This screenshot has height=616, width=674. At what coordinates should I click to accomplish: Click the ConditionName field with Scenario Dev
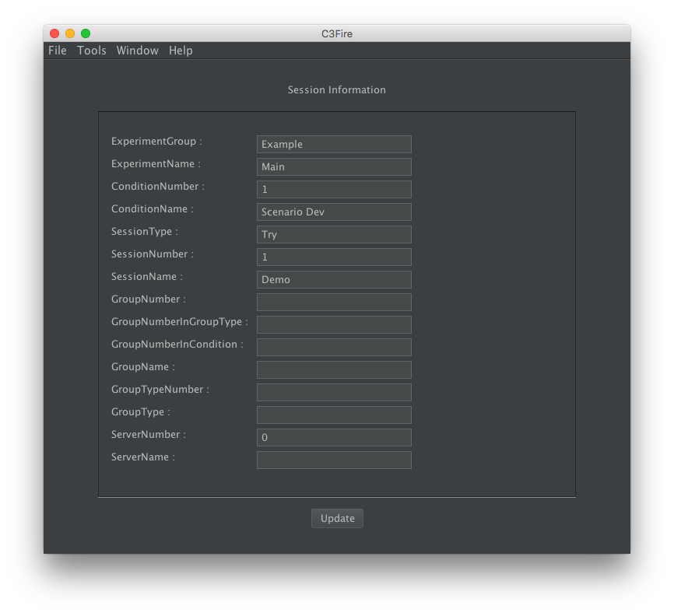point(334,212)
